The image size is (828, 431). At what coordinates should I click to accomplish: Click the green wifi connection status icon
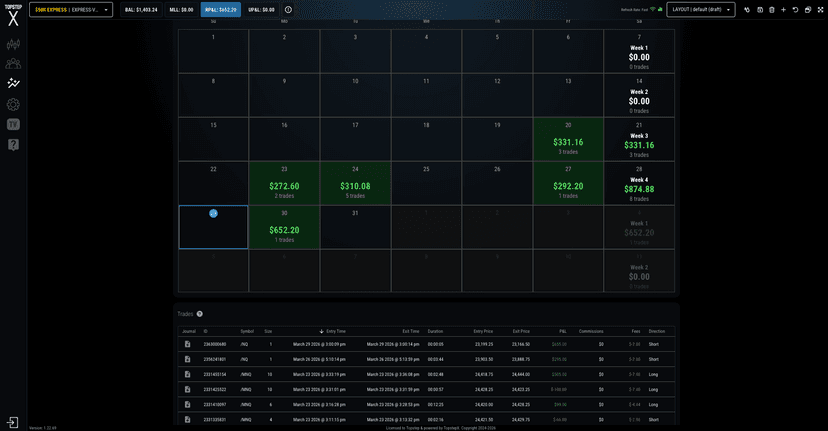(653, 10)
